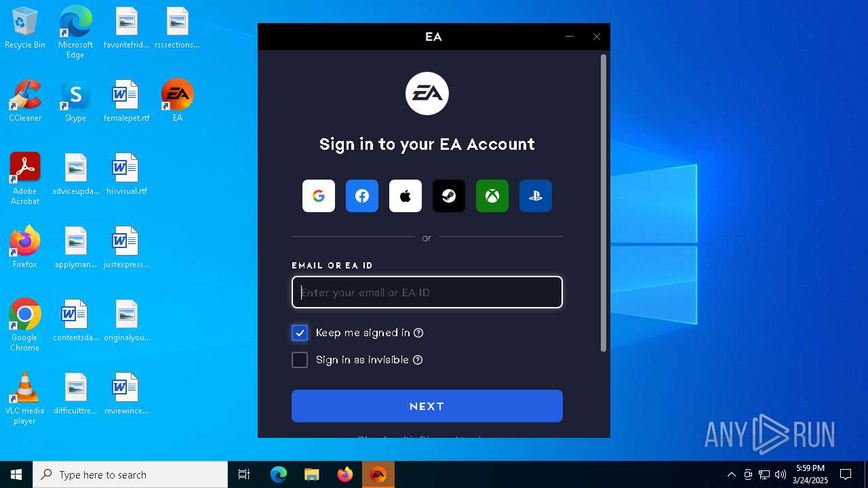Select favoritefrid... image file on desktop
Image resolution: width=868 pixels, height=488 pixels.
pos(126,28)
